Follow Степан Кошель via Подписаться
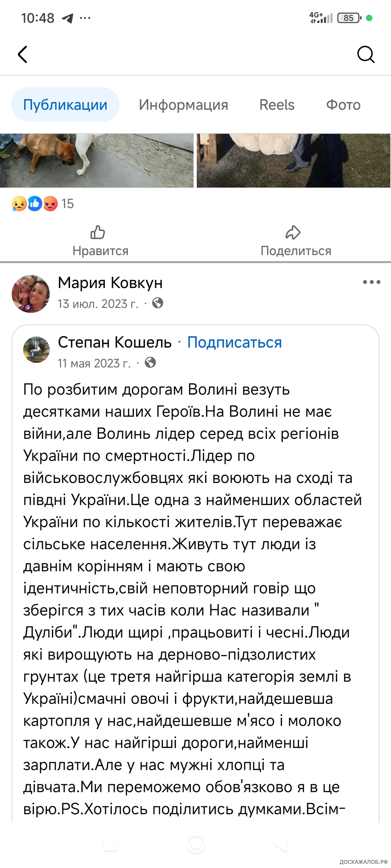Image resolution: width=391 pixels, height=868 pixels. pos(235,342)
